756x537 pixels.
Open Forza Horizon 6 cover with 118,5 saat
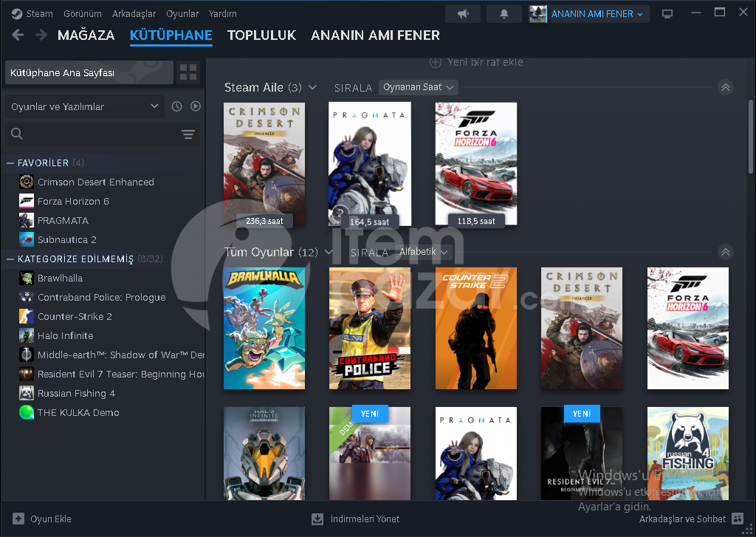click(476, 163)
